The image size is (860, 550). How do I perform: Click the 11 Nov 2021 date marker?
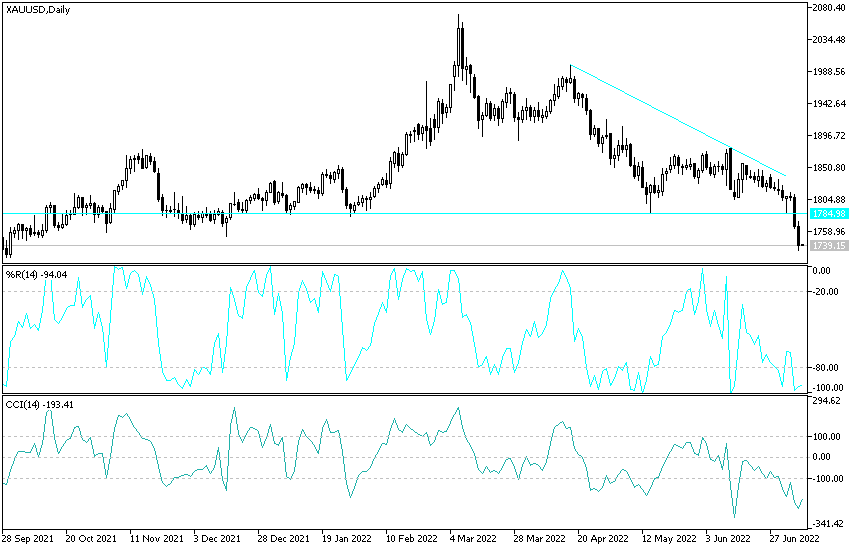pos(157,538)
